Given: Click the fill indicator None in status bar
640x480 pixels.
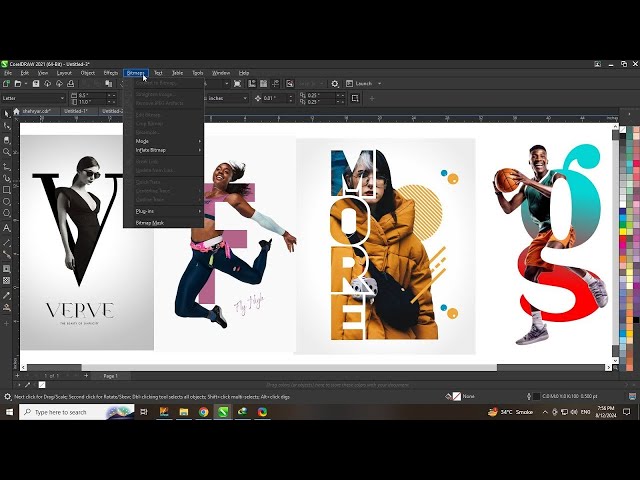Looking at the screenshot, I should click(461, 396).
